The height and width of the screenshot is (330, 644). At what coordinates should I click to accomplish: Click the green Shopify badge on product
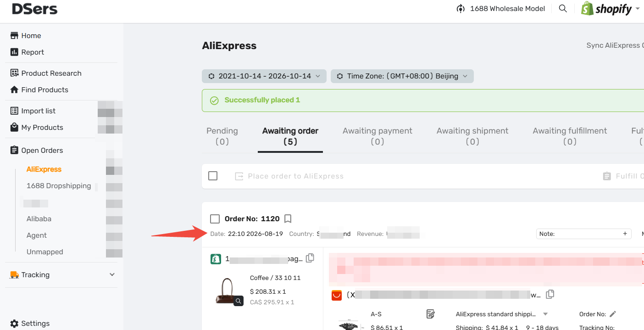point(216,259)
